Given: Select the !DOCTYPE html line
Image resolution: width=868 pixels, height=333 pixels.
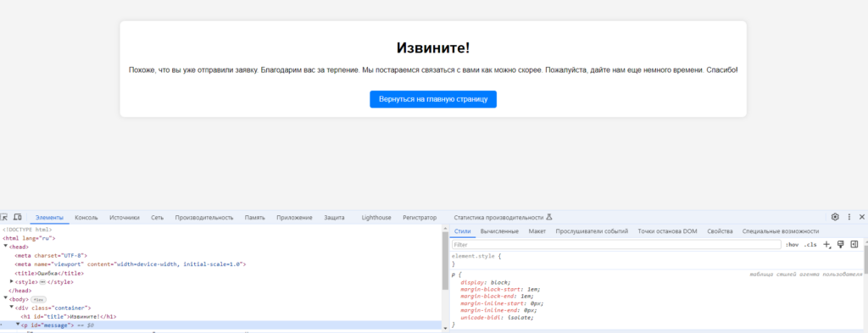Looking at the screenshot, I should 27,229.
